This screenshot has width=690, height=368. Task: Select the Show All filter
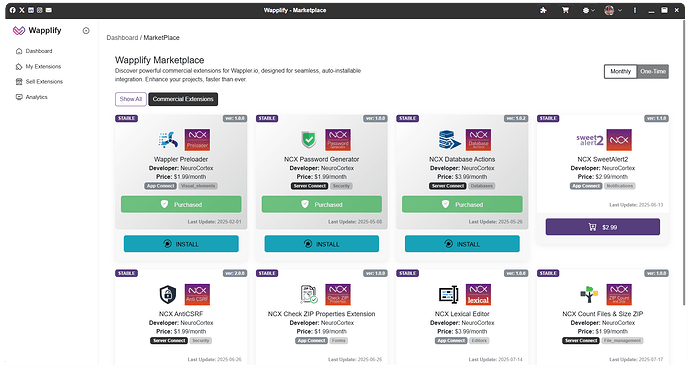131,99
